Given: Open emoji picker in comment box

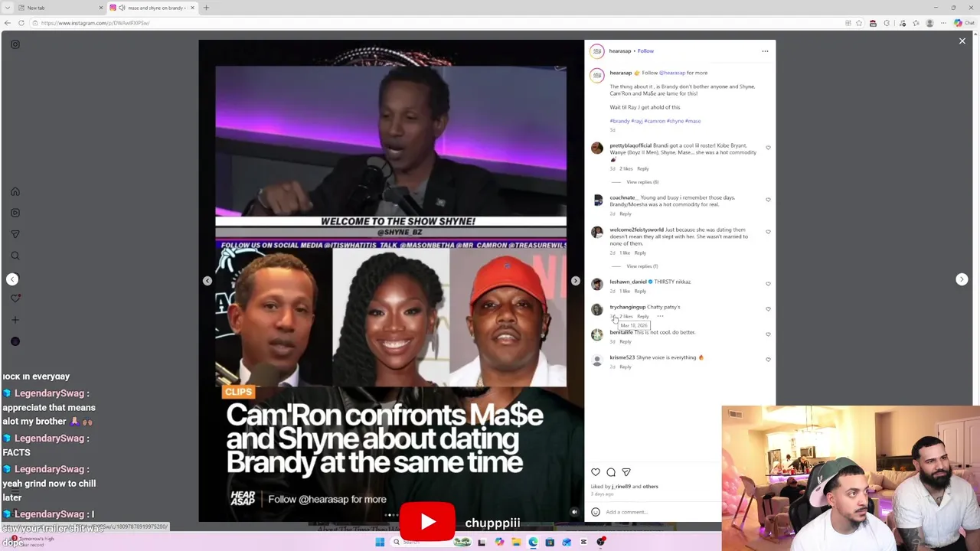Looking at the screenshot, I should (596, 512).
